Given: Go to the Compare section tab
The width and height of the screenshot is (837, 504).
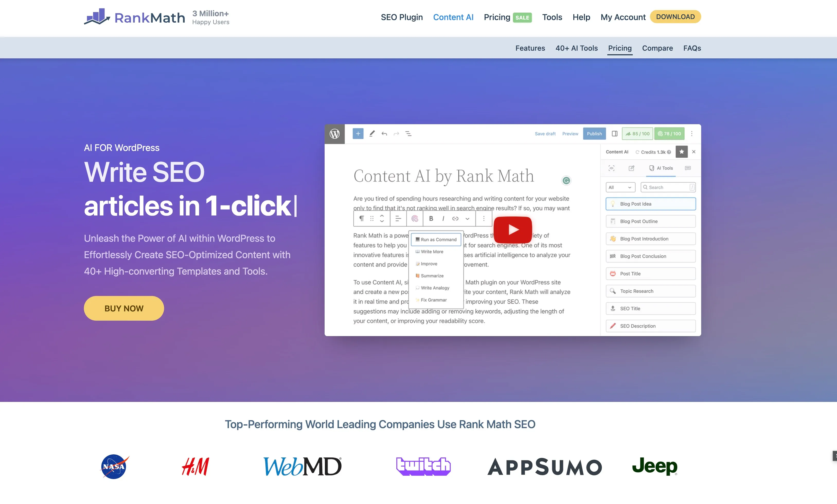Looking at the screenshot, I should (x=657, y=48).
